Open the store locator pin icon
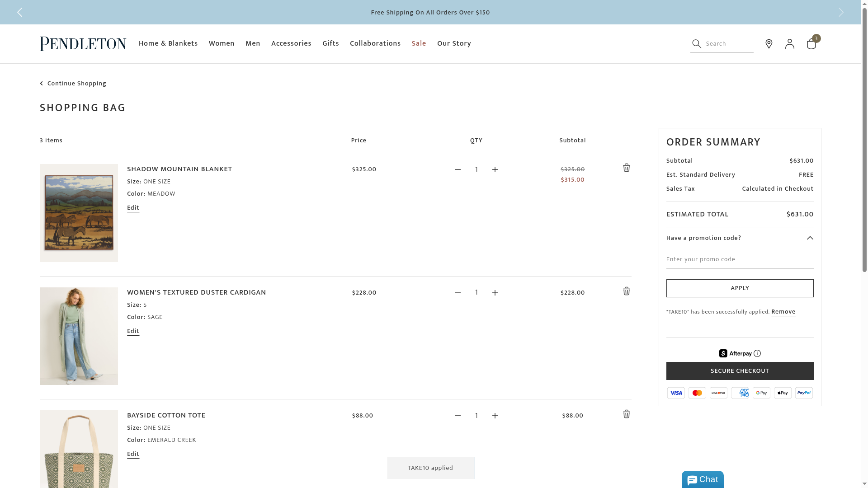Image resolution: width=868 pixels, height=488 pixels. [x=769, y=44]
